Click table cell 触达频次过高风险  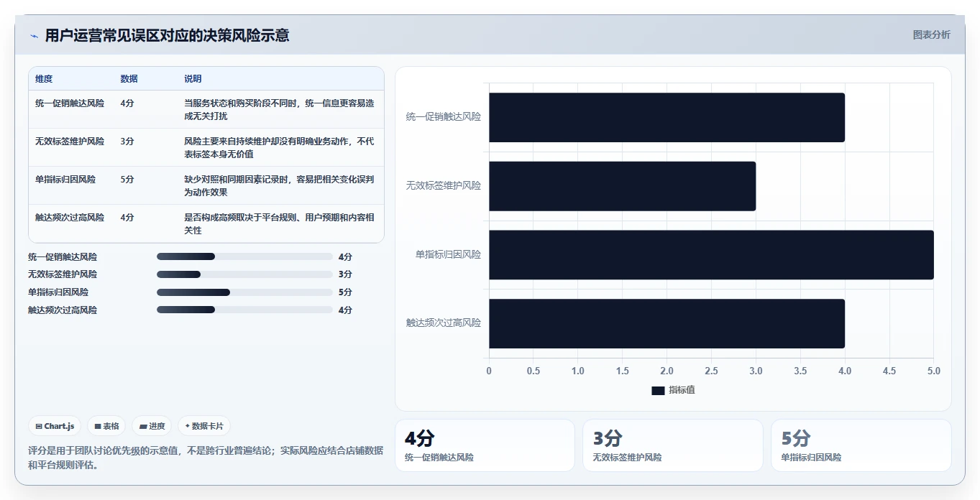point(70,218)
